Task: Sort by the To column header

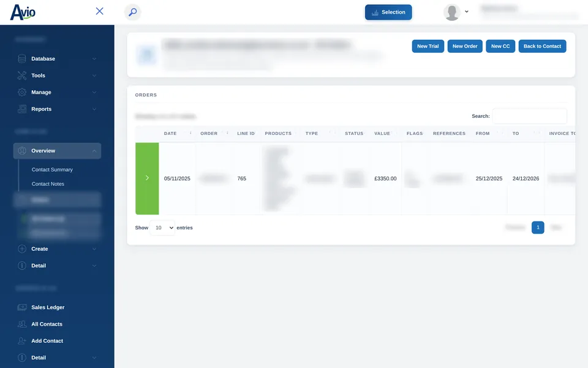Action: click(x=516, y=133)
